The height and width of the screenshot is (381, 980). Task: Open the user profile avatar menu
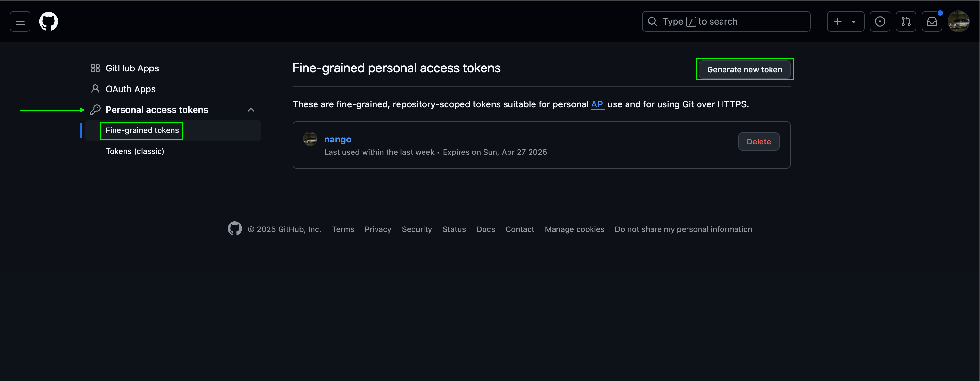point(958,21)
